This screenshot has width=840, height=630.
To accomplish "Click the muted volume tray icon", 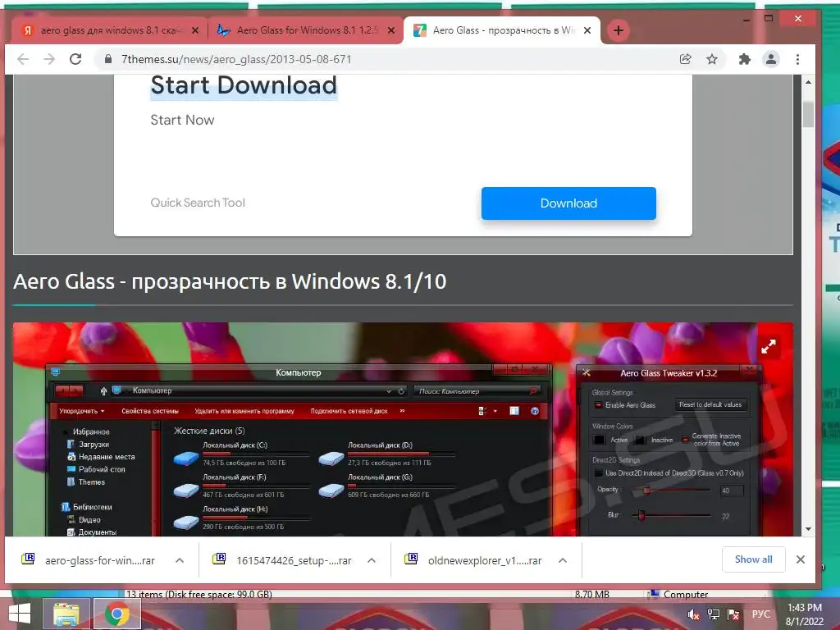I will point(693,614).
